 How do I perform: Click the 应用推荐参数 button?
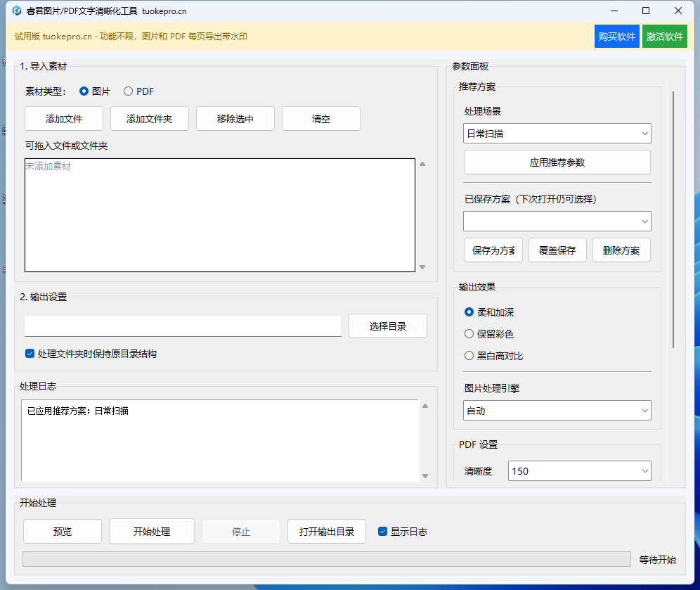pos(557,162)
